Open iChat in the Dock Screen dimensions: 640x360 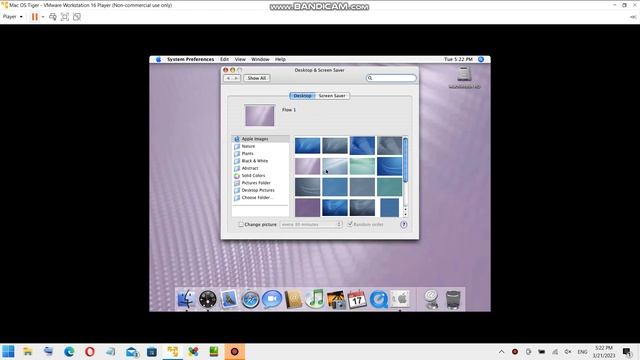pyautogui.click(x=272, y=300)
